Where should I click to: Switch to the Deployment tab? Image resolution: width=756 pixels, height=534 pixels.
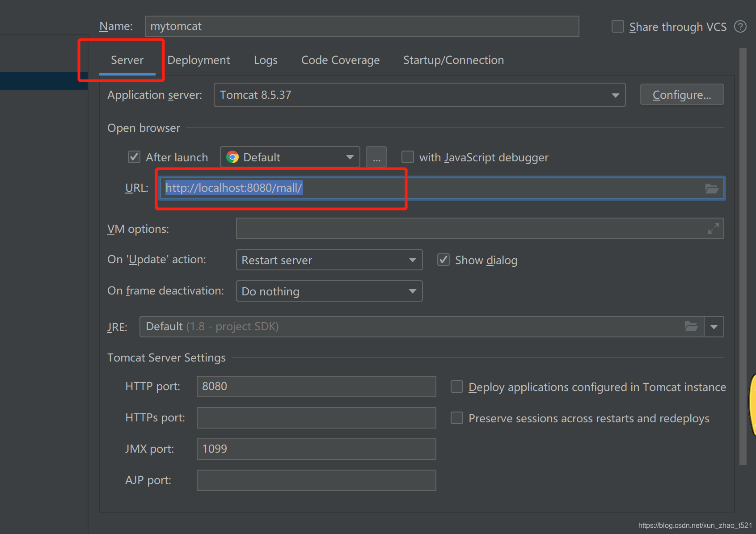[x=199, y=60]
